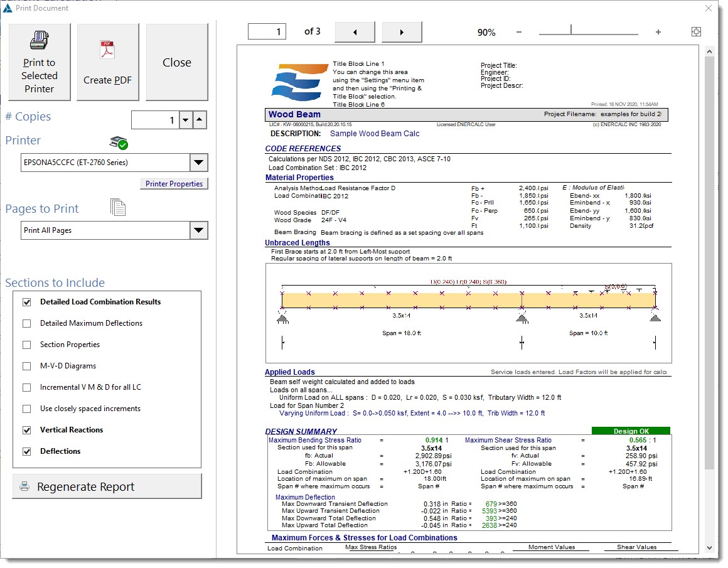The height and width of the screenshot is (568, 728).
Task: Click the Create PDF button
Action: (x=107, y=62)
